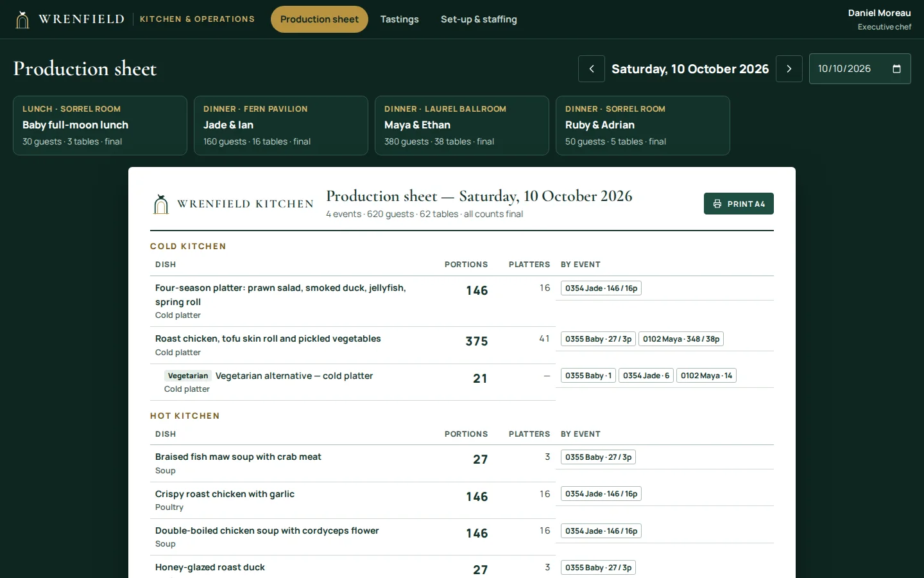Click the Roast chicken, tofu skin roll dish
This screenshot has height=578, width=924.
268,338
